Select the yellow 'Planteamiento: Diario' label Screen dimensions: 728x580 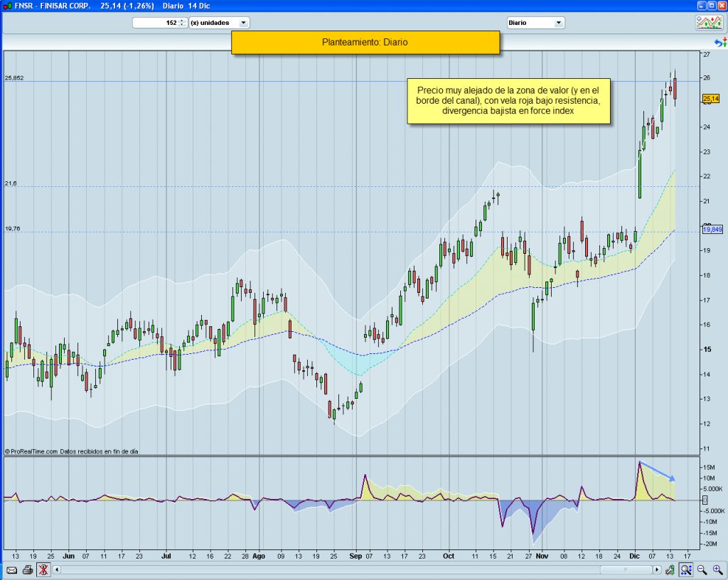pos(365,43)
